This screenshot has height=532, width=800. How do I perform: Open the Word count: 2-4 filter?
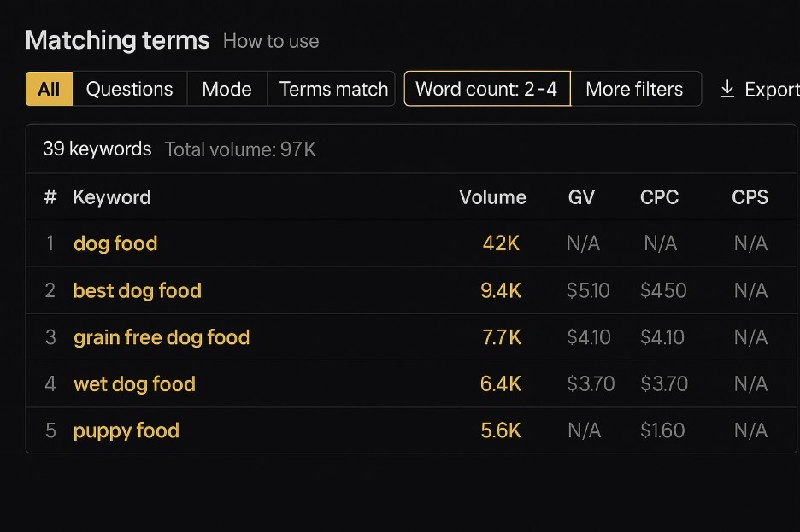486,89
